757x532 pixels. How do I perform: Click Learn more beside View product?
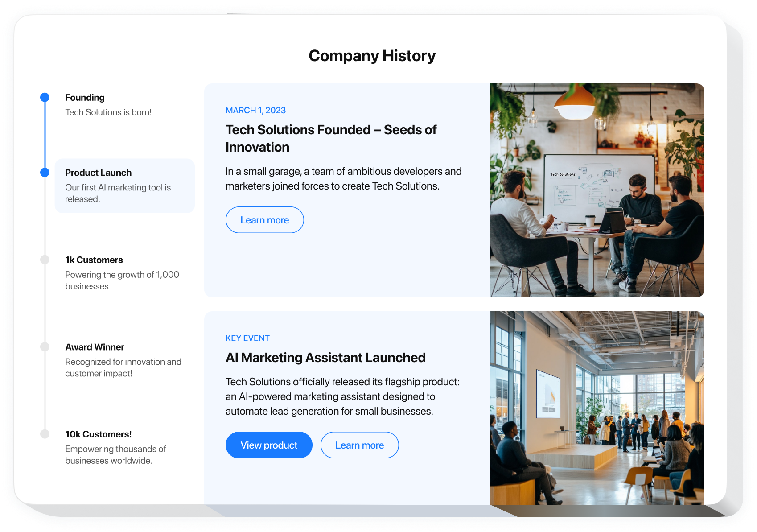[360, 445]
